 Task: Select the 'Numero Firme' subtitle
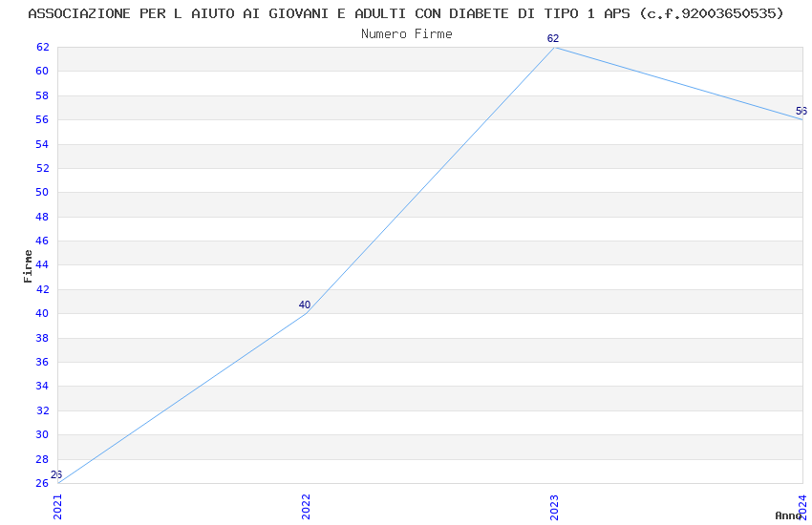(407, 34)
